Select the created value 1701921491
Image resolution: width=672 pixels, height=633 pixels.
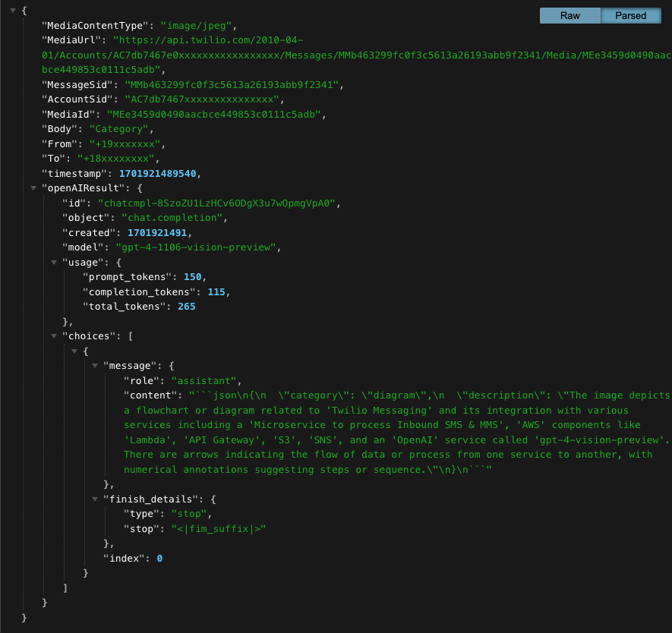(x=157, y=232)
